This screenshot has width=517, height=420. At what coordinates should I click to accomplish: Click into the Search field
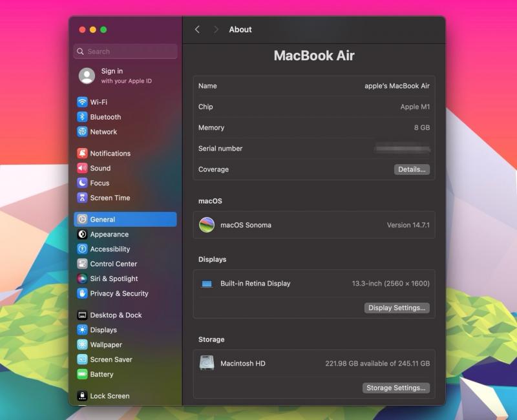point(125,52)
